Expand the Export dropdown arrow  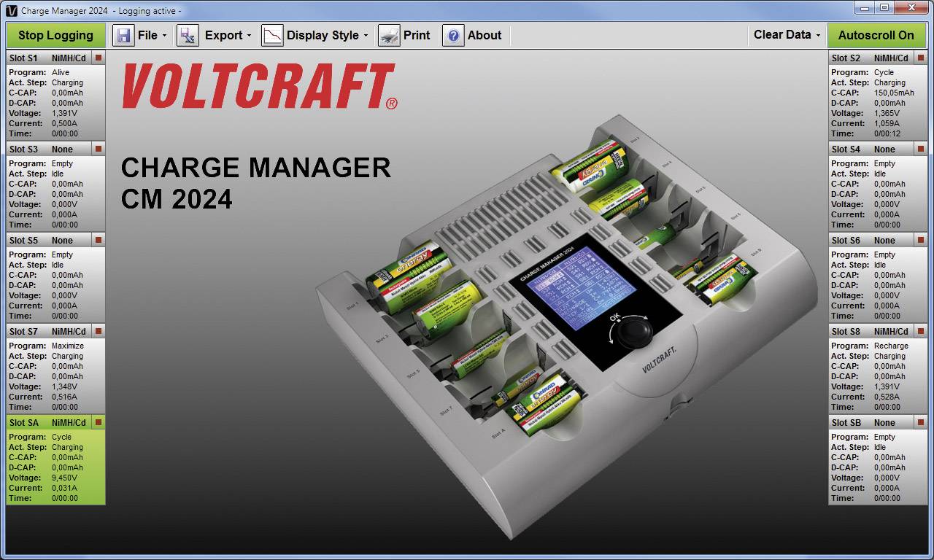tap(249, 34)
